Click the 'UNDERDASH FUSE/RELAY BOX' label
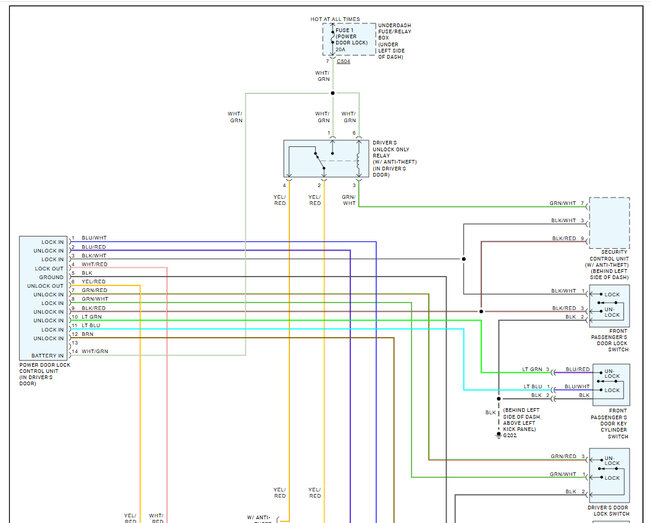 pos(394,41)
